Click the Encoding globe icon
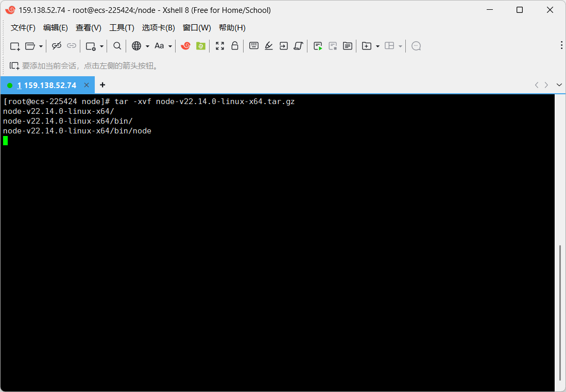Viewport: 566px width, 392px height. [136, 46]
